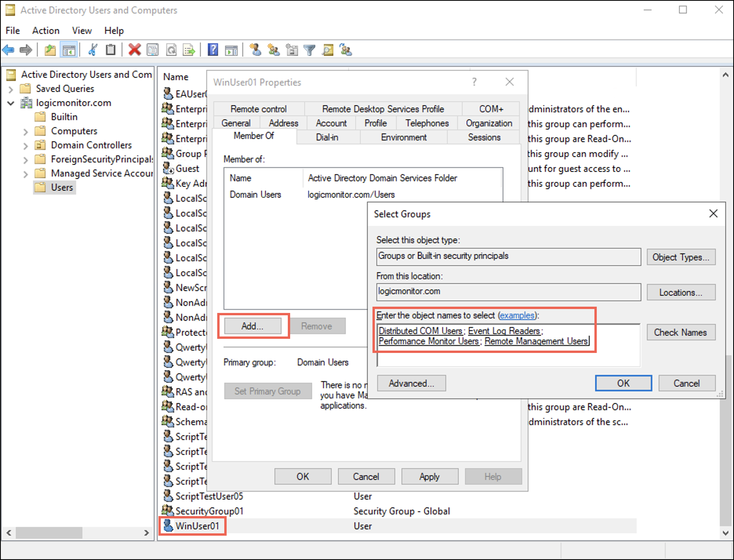The width and height of the screenshot is (734, 560).
Task: Click the Back arrow in the toolbar
Action: [8, 50]
